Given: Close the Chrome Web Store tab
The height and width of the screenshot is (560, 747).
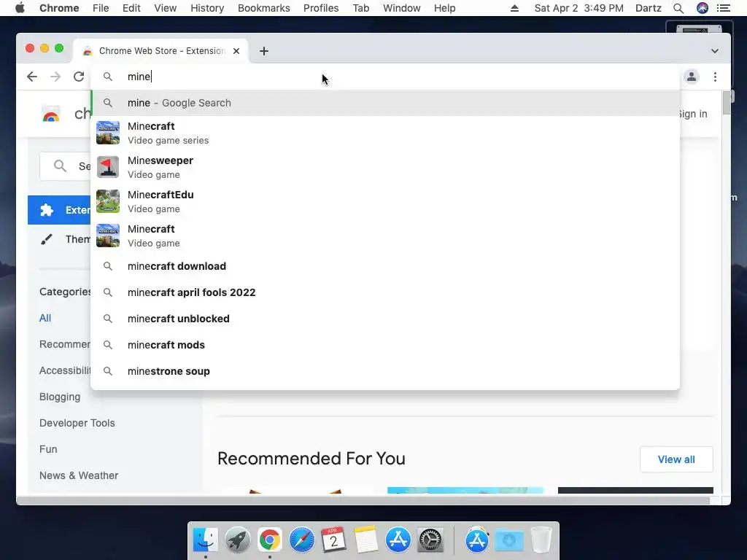Looking at the screenshot, I should point(236,51).
